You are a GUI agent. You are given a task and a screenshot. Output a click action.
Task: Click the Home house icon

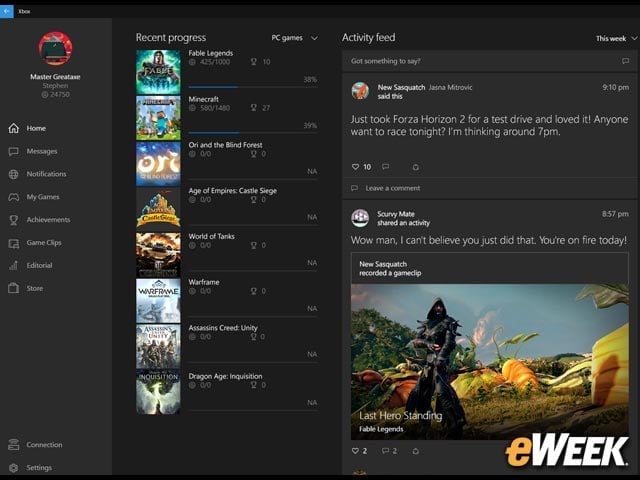click(x=13, y=128)
